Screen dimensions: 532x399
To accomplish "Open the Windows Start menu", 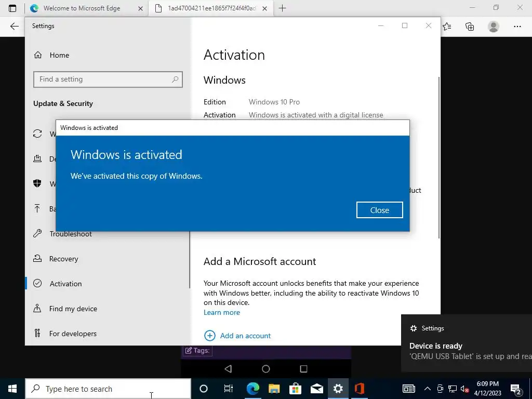I will click(x=12, y=389).
